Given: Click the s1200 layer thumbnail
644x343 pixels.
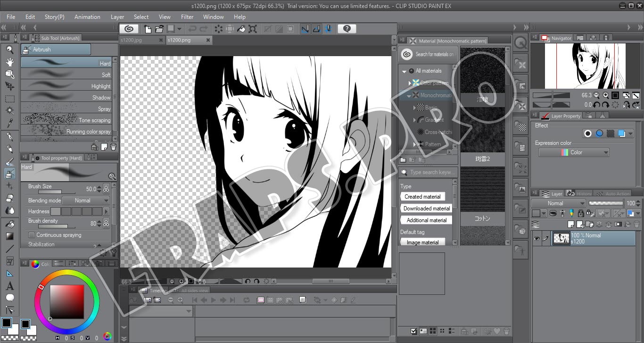Looking at the screenshot, I should [x=561, y=239].
